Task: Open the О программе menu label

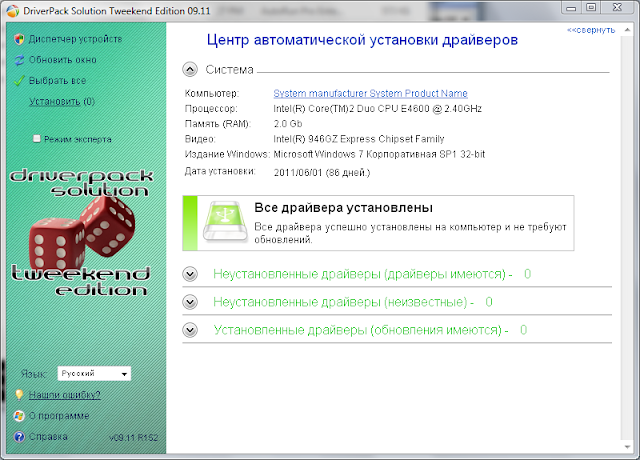Action: (x=59, y=416)
